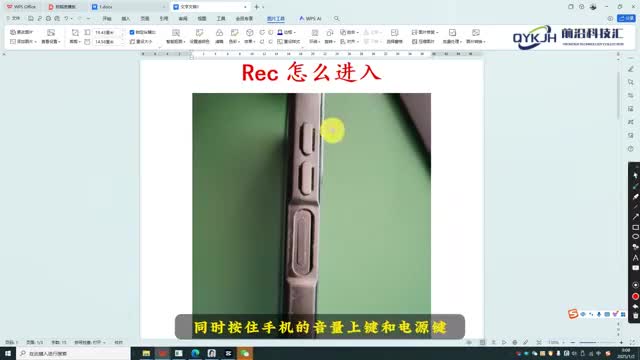
Task: Select the arrow tool in annotation toolbar
Action: [x=636, y=217]
